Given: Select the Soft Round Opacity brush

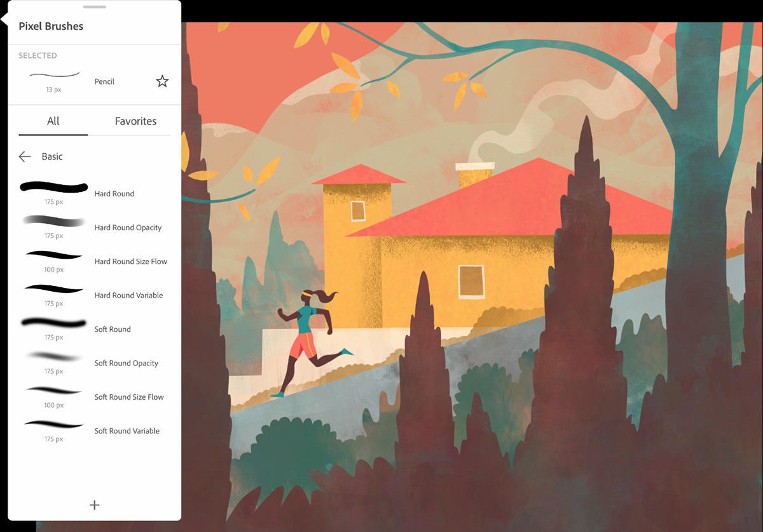Looking at the screenshot, I should tap(94, 363).
